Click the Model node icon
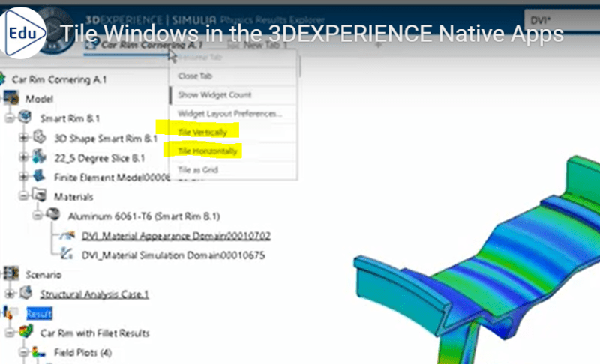This screenshot has width=600, height=364. tap(11, 98)
